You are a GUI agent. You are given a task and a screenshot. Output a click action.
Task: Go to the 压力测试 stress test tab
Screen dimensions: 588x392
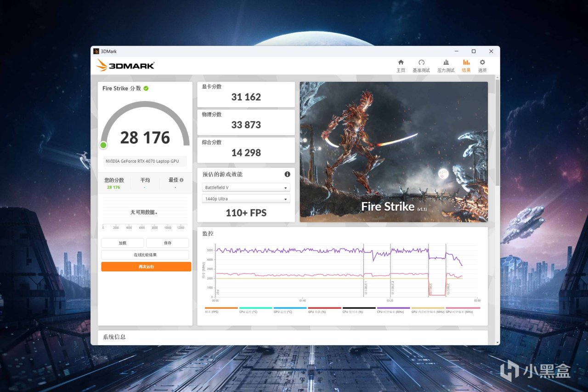pyautogui.click(x=446, y=66)
